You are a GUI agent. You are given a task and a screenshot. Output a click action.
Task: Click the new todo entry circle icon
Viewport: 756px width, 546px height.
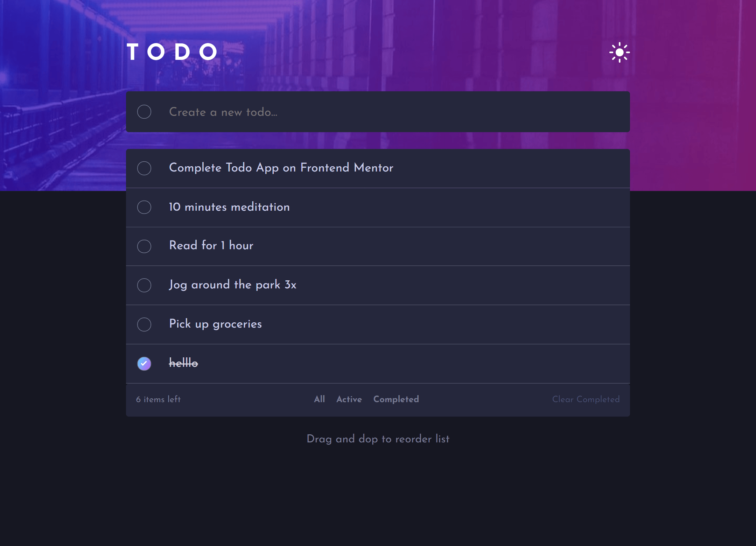145,112
